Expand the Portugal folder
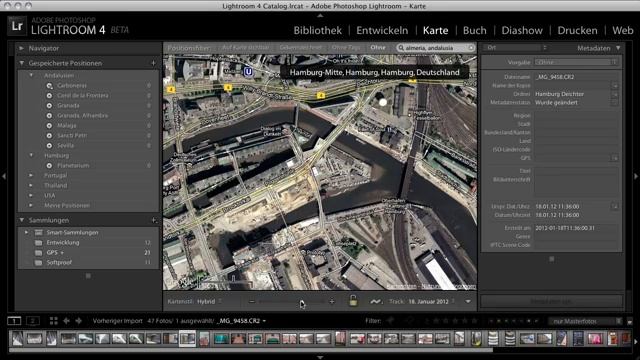The width and height of the screenshot is (640, 360). coord(31,176)
